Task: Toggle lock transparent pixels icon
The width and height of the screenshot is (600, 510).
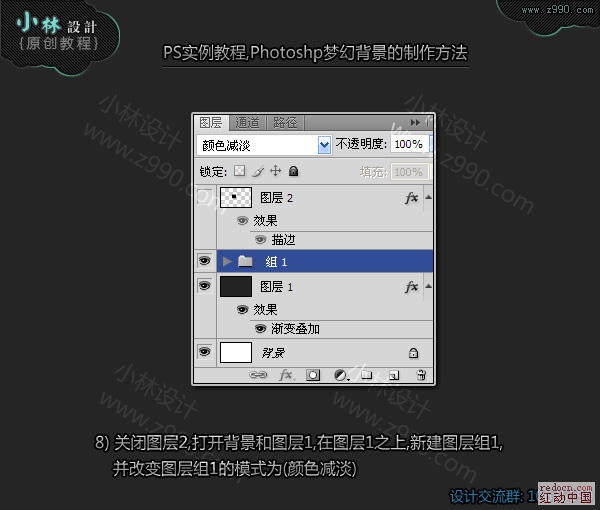Action: pyautogui.click(x=240, y=171)
